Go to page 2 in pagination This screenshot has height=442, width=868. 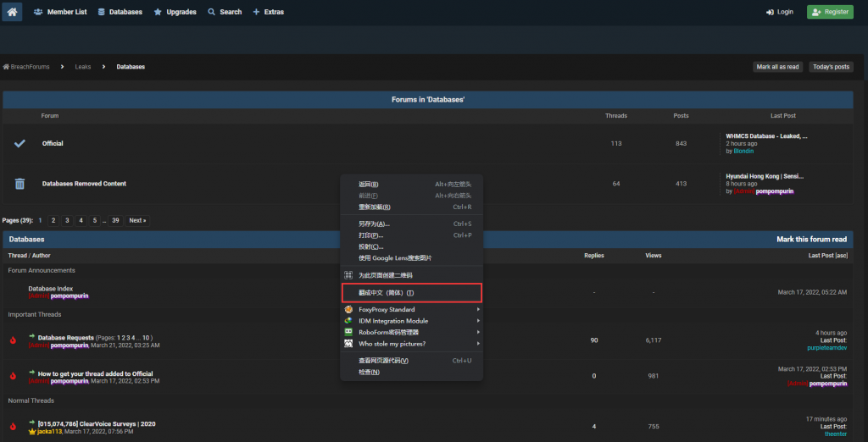pyautogui.click(x=53, y=221)
